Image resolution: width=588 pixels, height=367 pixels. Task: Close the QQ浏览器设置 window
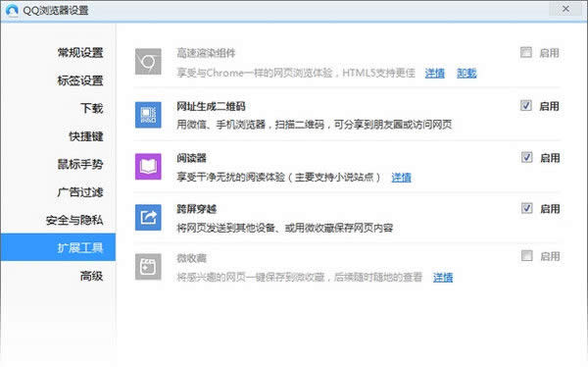[565, 9]
